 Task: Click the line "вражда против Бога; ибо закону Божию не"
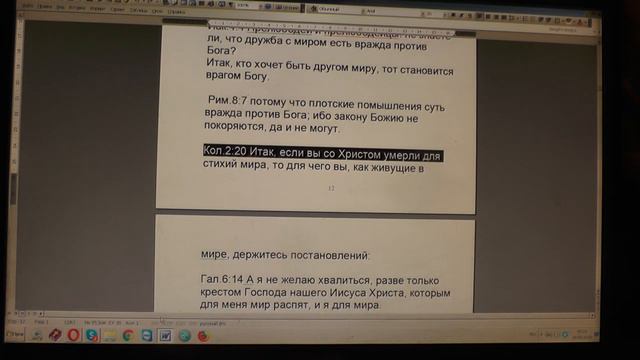click(x=311, y=116)
